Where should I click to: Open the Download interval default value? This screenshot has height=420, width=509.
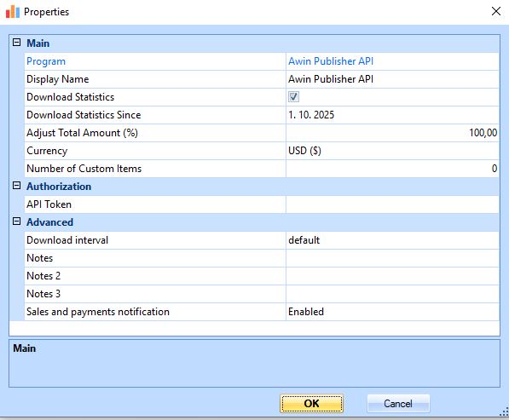pos(392,240)
